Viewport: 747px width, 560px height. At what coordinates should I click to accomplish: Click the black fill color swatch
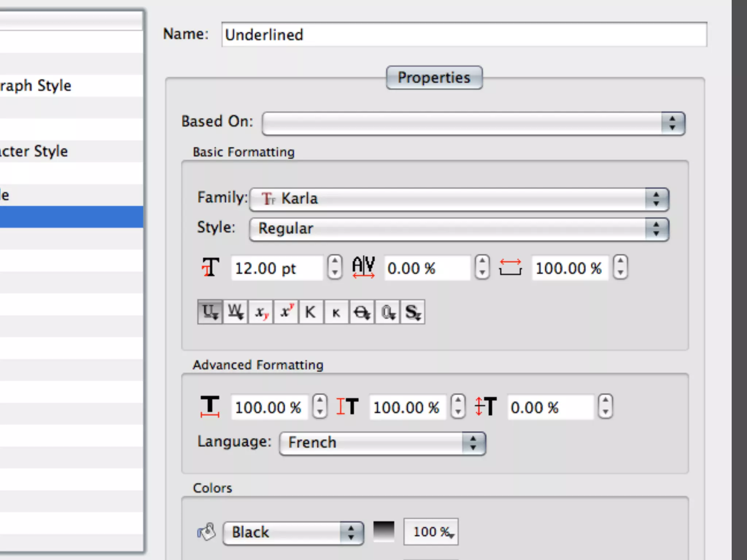click(x=384, y=532)
